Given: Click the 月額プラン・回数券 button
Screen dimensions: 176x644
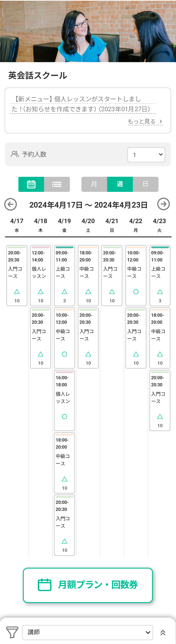Looking at the screenshot, I should tap(88, 585).
